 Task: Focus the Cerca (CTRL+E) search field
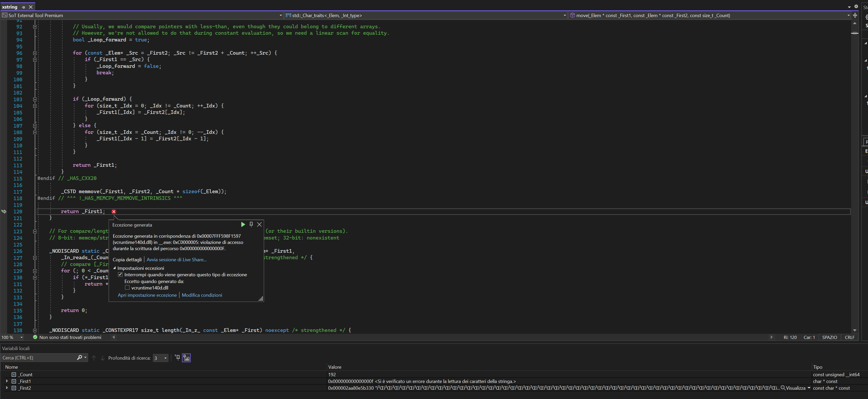tap(39, 358)
